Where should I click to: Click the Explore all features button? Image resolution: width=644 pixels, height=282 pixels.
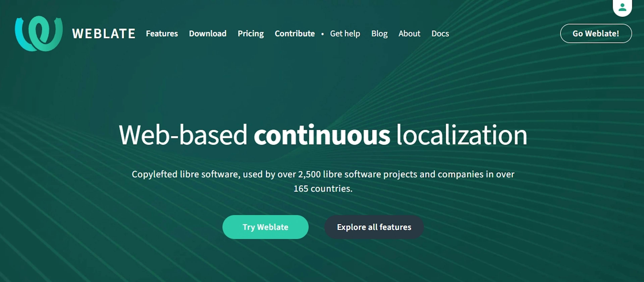pyautogui.click(x=374, y=227)
